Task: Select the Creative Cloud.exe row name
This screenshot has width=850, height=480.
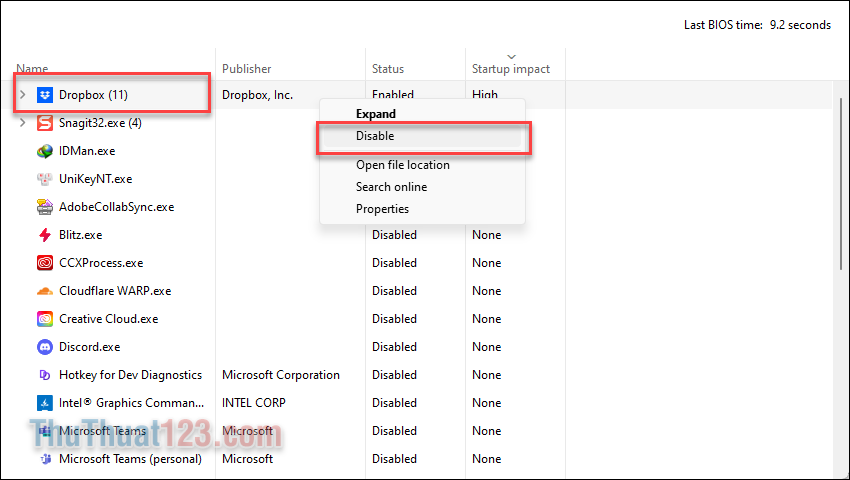Action: (108, 319)
